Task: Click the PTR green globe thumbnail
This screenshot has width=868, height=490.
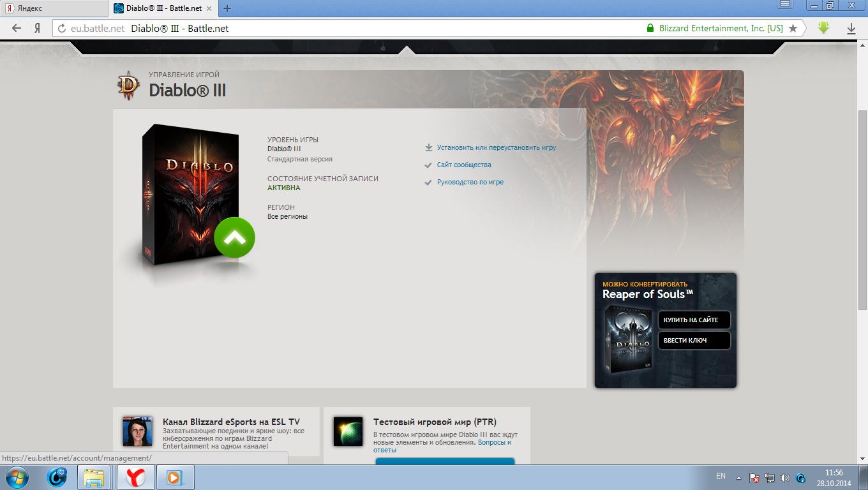Action: 348,431
